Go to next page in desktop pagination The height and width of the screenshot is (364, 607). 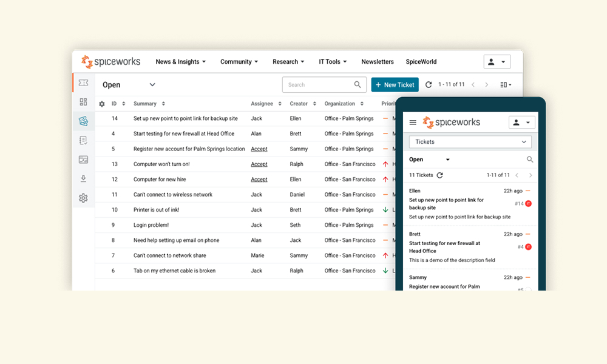coord(487,84)
